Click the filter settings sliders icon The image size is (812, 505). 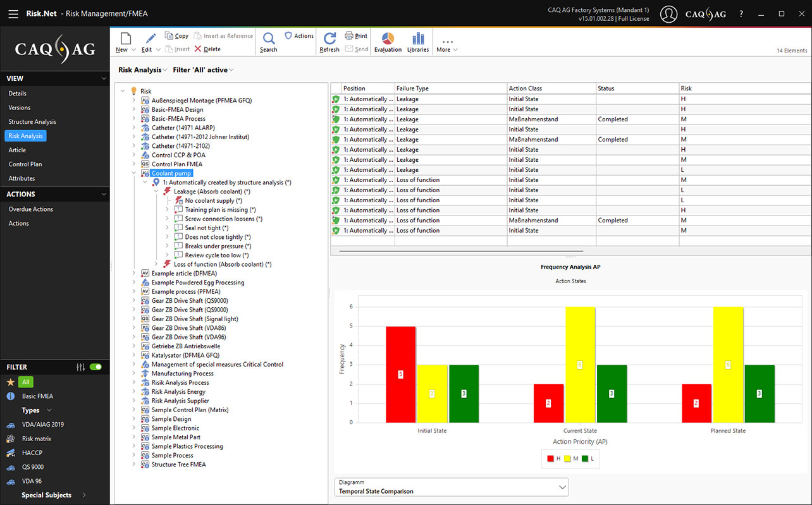pyautogui.click(x=80, y=367)
